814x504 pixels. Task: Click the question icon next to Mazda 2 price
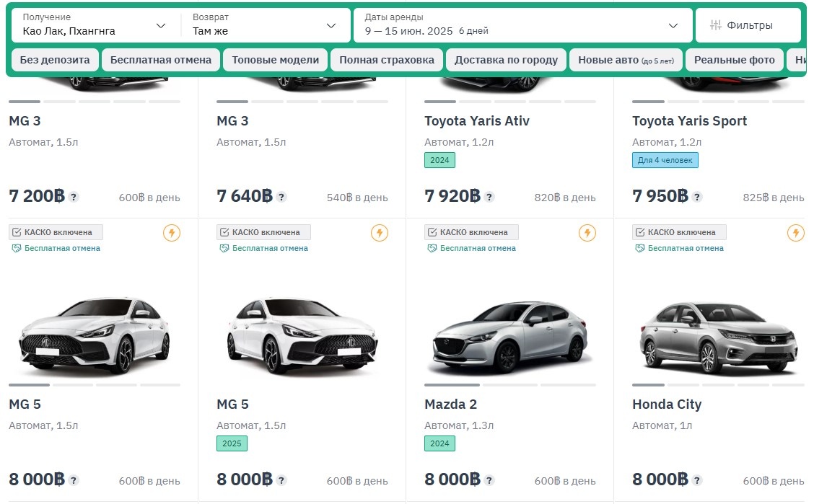point(489,479)
